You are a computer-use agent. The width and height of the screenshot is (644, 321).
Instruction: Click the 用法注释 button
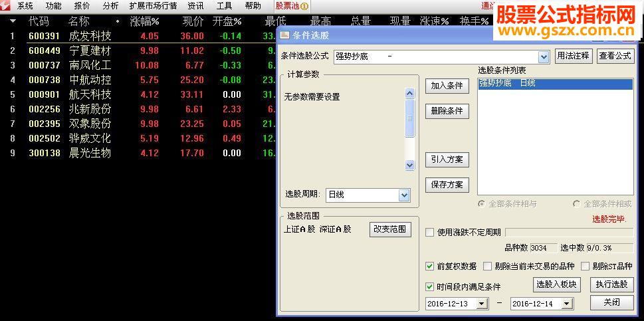(x=574, y=56)
